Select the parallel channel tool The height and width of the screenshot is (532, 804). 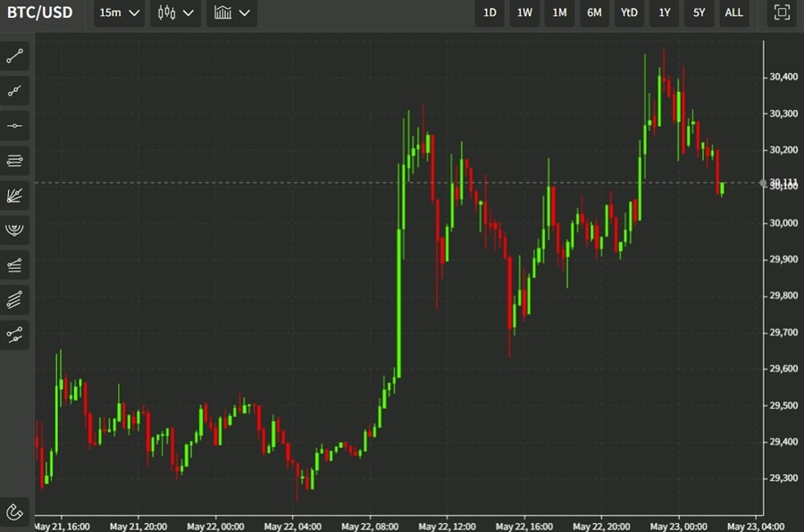click(x=15, y=299)
